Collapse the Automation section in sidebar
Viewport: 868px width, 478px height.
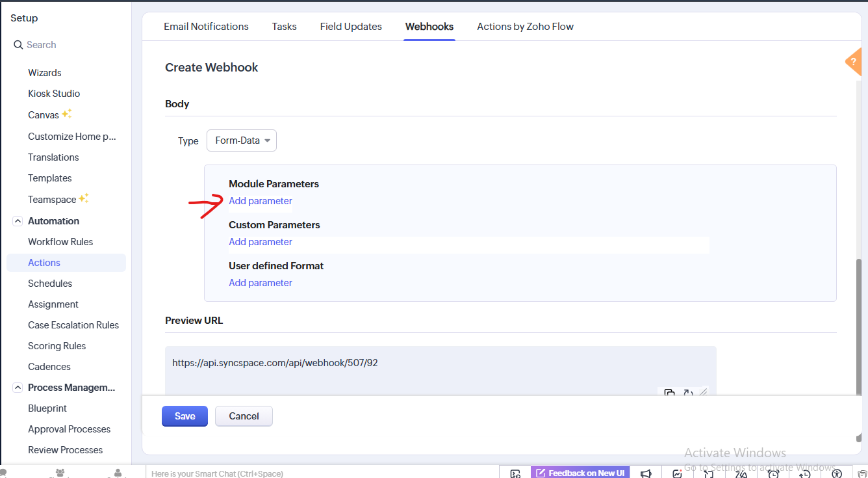(x=18, y=221)
